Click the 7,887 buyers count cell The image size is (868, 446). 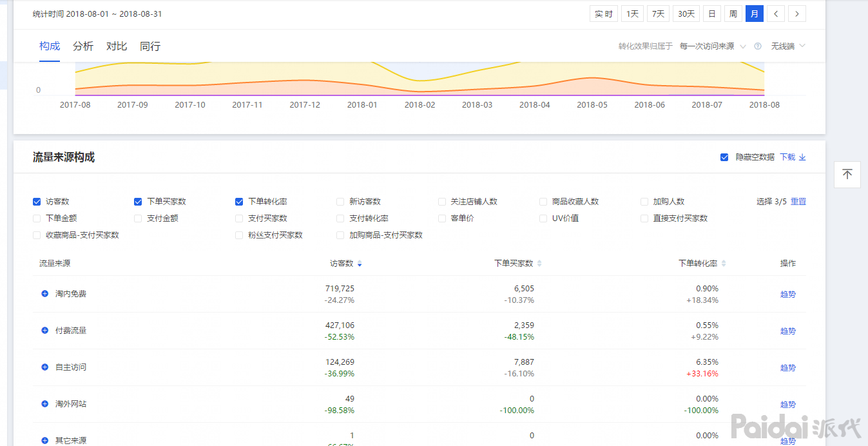point(524,362)
